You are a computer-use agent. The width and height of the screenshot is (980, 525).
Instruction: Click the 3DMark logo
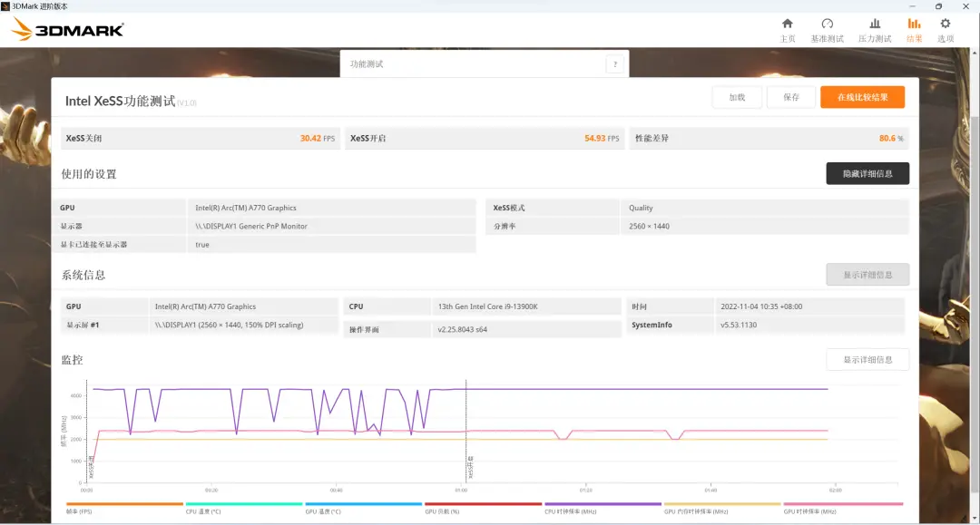click(67, 29)
